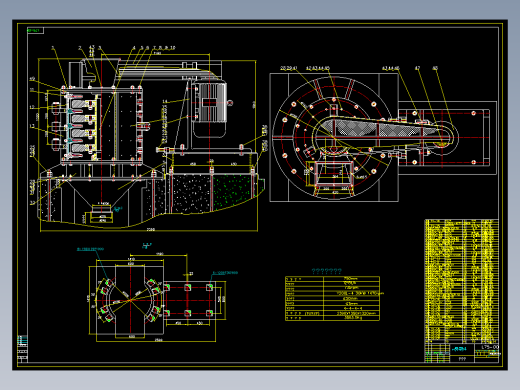This screenshot has height=390, width=520.
Task: Select part callout "28,29,41" above plan view
Action: click(288, 68)
